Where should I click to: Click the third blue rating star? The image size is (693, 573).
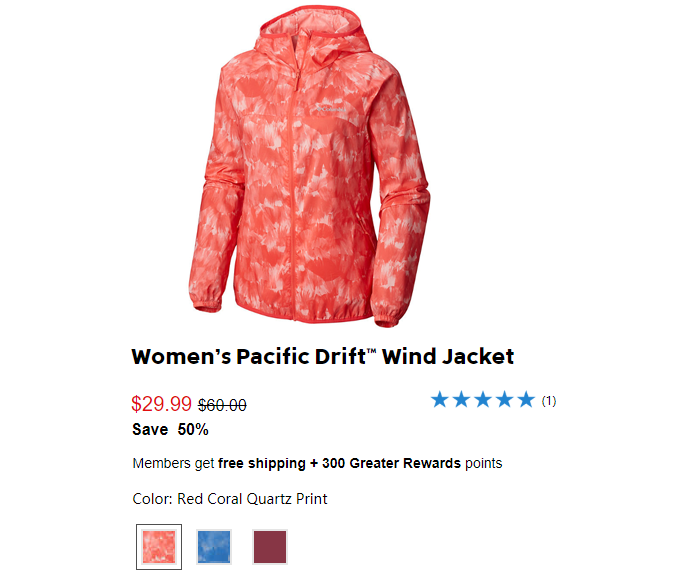click(483, 399)
